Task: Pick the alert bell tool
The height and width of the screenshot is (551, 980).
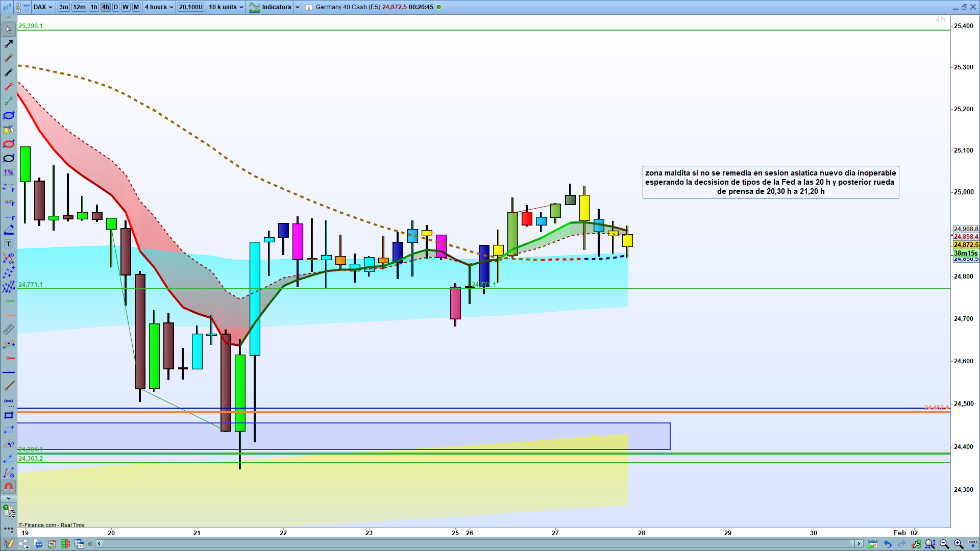Action: pyautogui.click(x=9, y=130)
